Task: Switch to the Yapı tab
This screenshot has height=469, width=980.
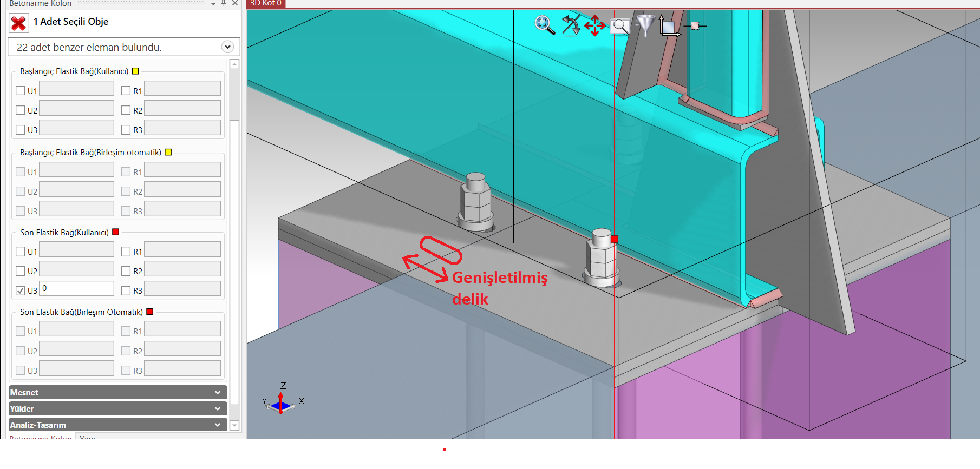Action: tap(87, 437)
